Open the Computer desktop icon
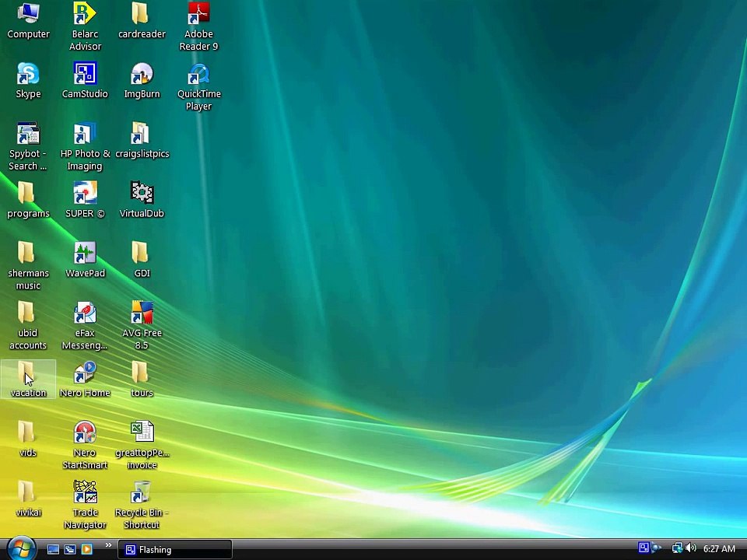 28,21
